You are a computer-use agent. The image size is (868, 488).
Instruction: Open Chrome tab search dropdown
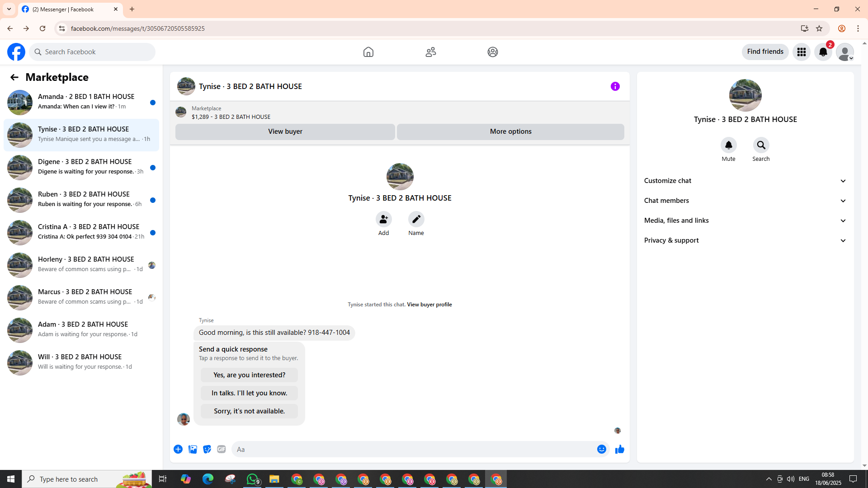9,9
